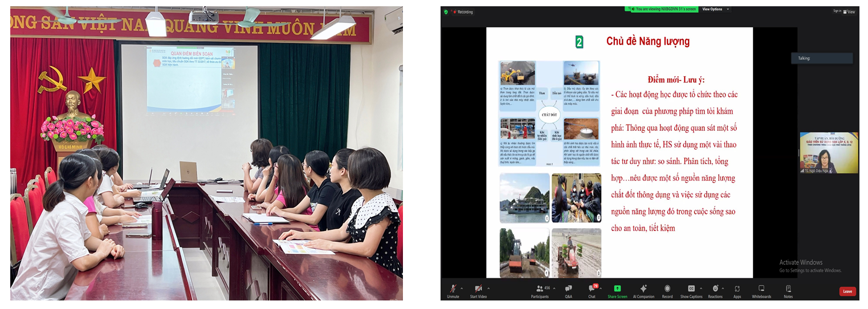Click the Record button in Zoom toolbar
Screen dimensions: 868x309
click(667, 291)
